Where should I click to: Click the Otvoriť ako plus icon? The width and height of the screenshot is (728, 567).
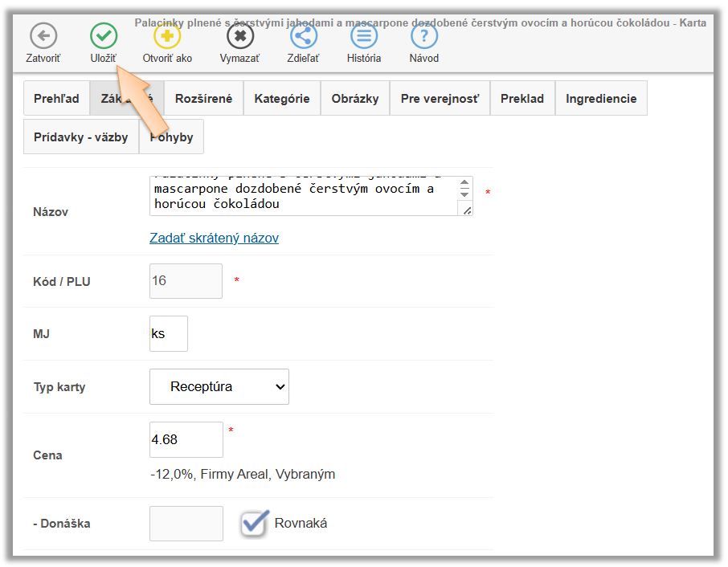[167, 36]
